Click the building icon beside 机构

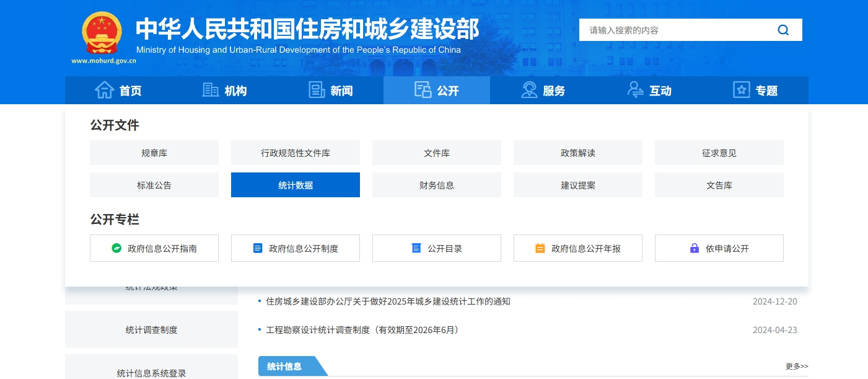(211, 91)
